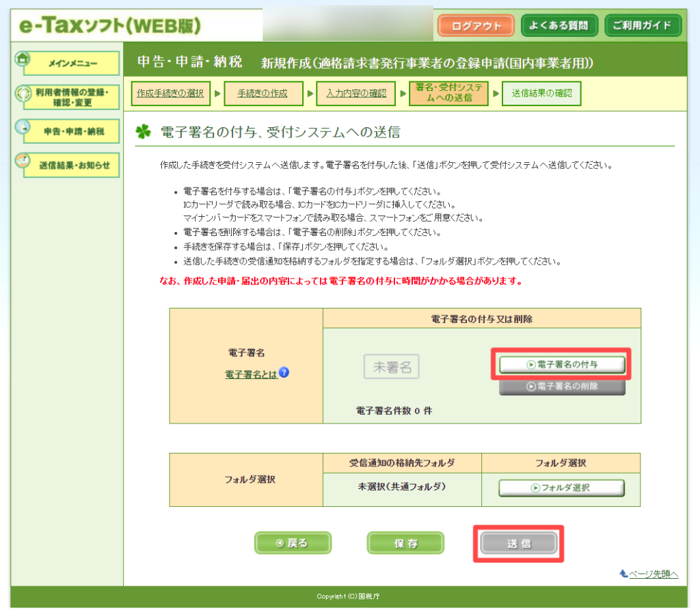
Task: Click the e-Tax software logo
Action: (109, 25)
